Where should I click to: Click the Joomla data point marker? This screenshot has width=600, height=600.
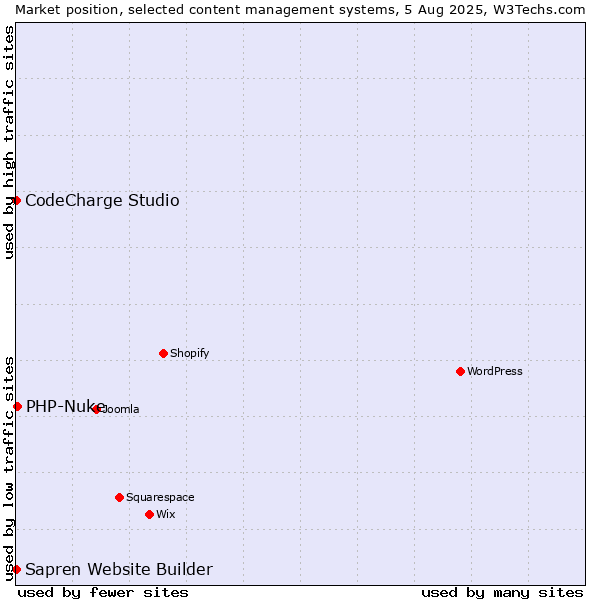(96, 409)
